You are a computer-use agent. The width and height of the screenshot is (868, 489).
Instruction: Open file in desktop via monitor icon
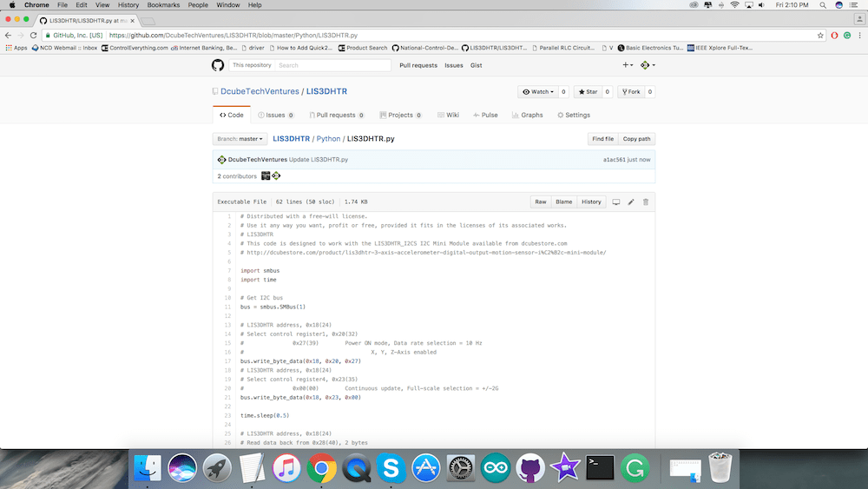[616, 202]
